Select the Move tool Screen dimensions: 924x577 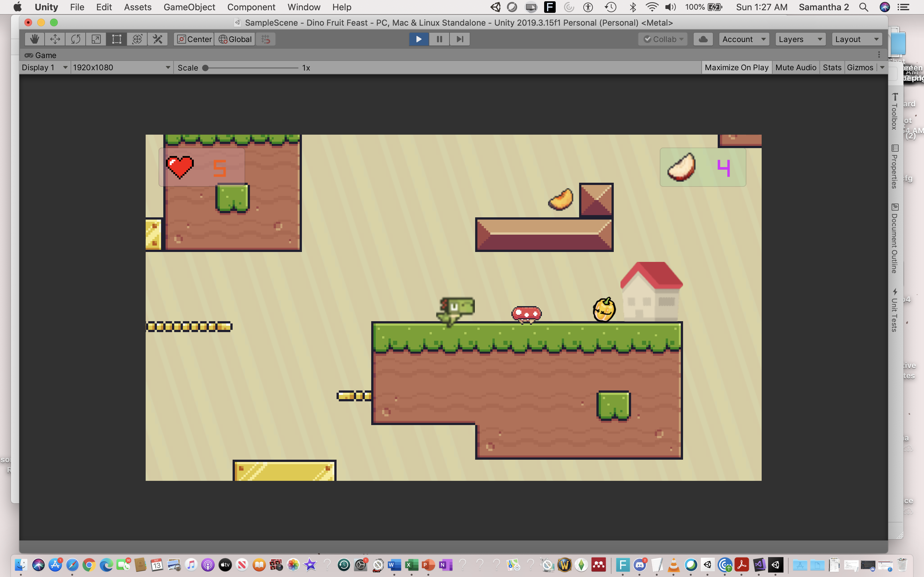(x=55, y=39)
